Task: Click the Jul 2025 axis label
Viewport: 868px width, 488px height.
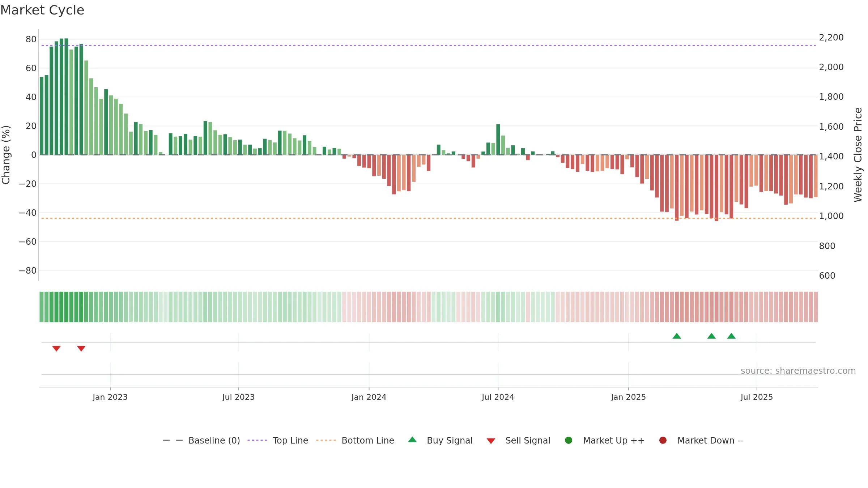Action: (x=757, y=397)
